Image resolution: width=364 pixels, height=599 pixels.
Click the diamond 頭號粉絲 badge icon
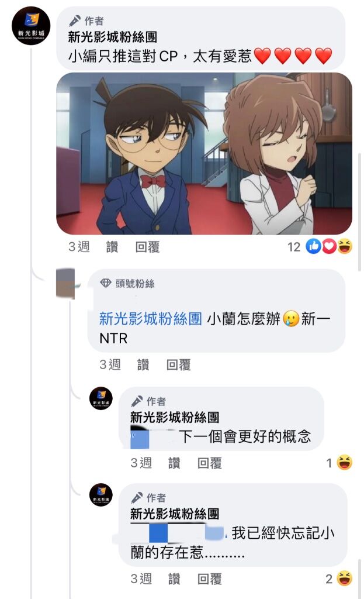105,283
